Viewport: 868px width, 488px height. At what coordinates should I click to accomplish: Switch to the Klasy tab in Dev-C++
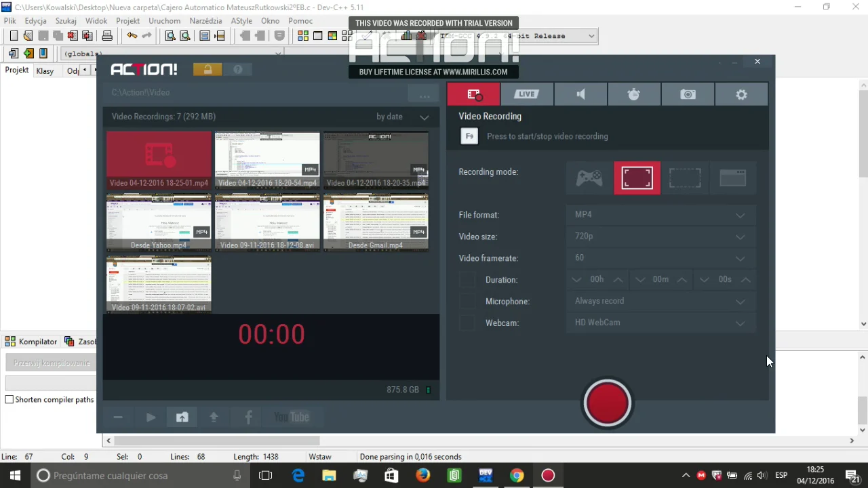[x=45, y=71]
